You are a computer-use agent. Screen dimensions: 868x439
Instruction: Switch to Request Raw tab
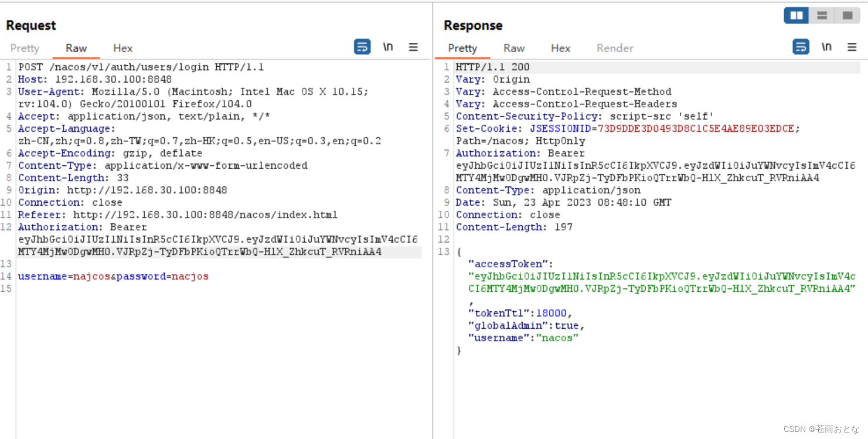(76, 48)
